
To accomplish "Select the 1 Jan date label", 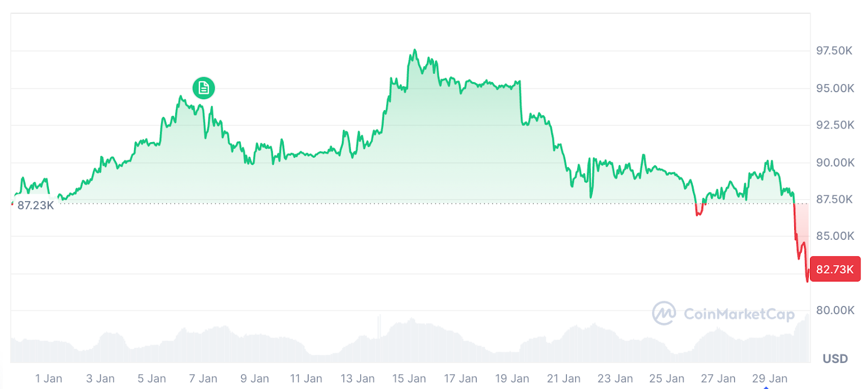I will click(x=49, y=379).
